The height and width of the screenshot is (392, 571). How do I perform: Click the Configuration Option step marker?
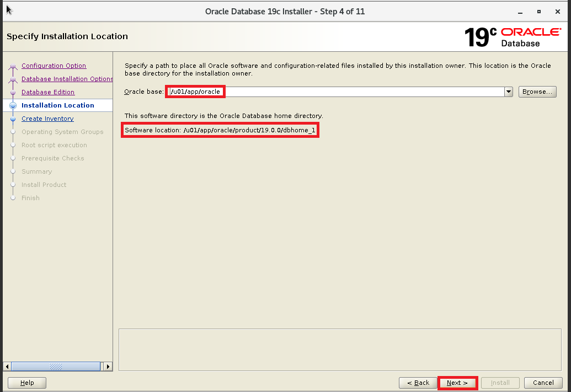tap(13, 66)
